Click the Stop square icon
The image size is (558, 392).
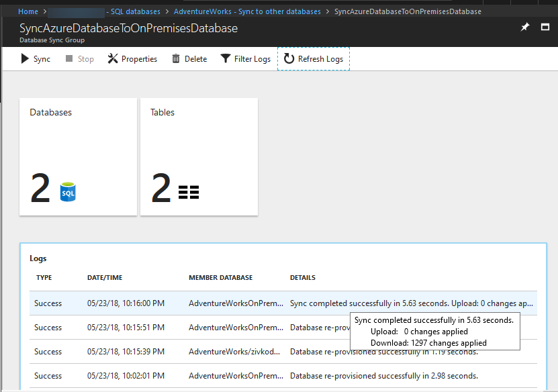coord(69,58)
